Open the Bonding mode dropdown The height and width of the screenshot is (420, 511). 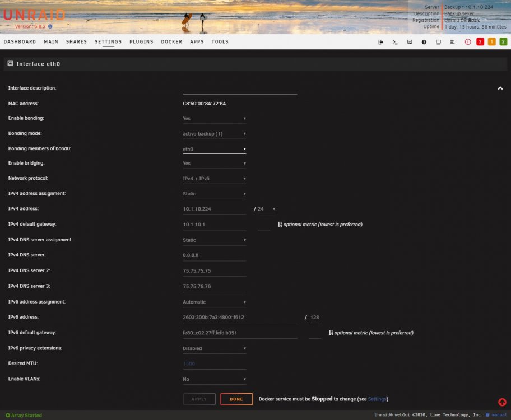[x=215, y=134]
